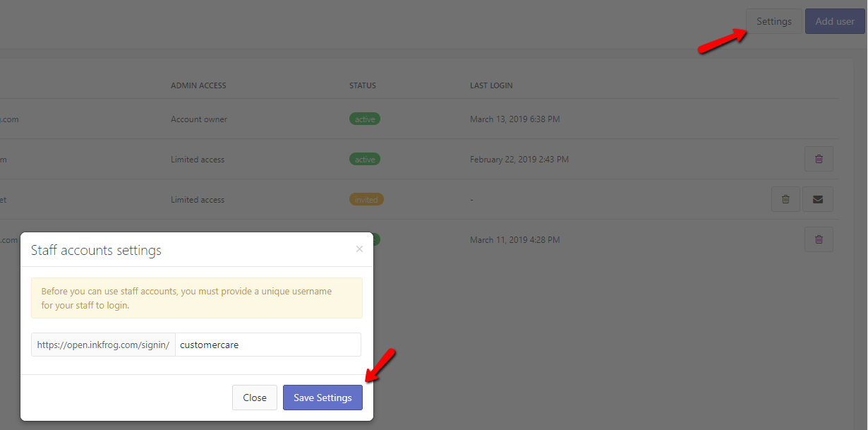The height and width of the screenshot is (430, 868).
Task: Open the Settings button at top right
Action: point(773,21)
